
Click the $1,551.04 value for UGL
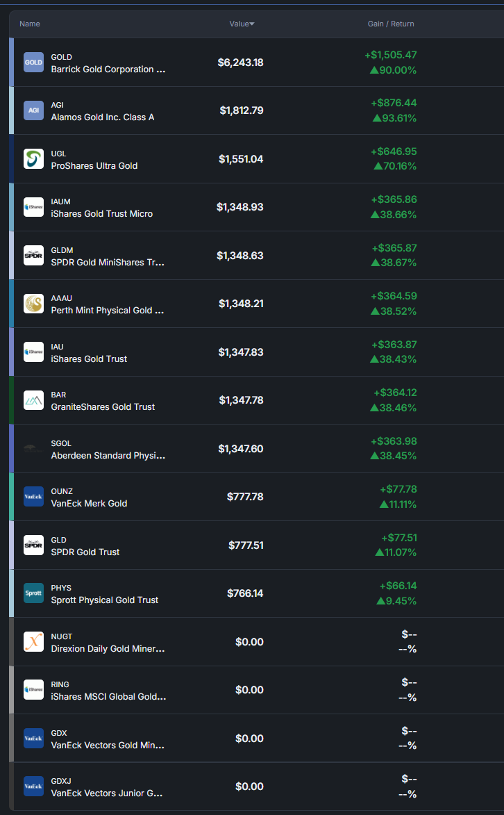coord(241,159)
